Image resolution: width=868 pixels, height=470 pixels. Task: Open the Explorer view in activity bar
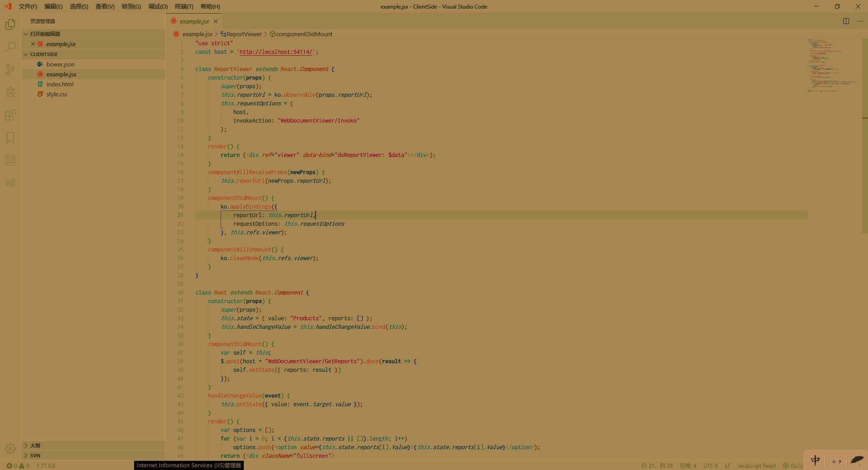[x=10, y=24]
